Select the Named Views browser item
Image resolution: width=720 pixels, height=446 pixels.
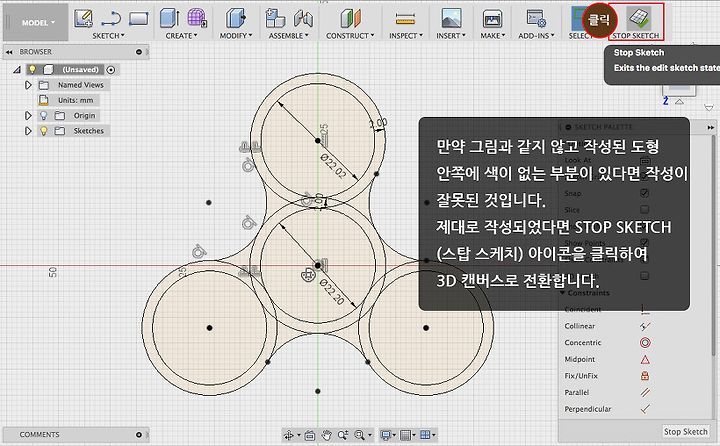(x=81, y=85)
